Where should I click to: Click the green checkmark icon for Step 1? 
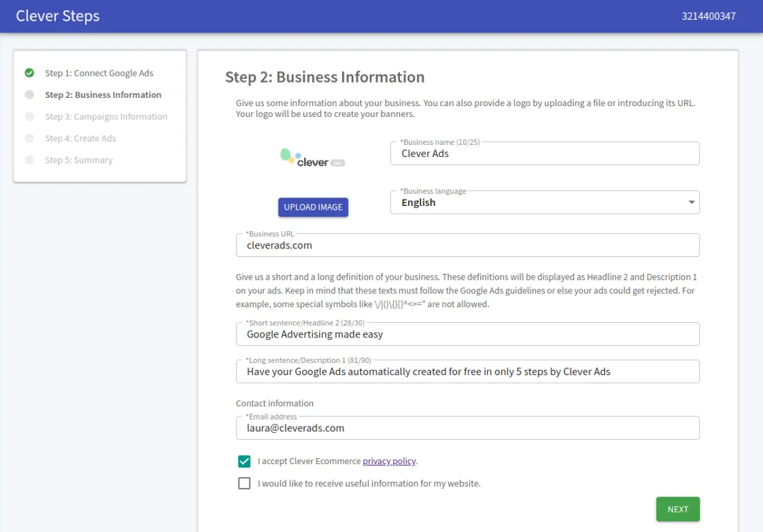(x=29, y=73)
